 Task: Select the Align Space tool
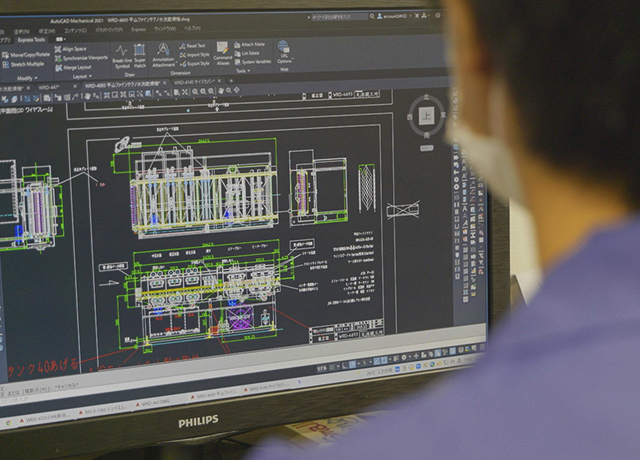click(73, 48)
